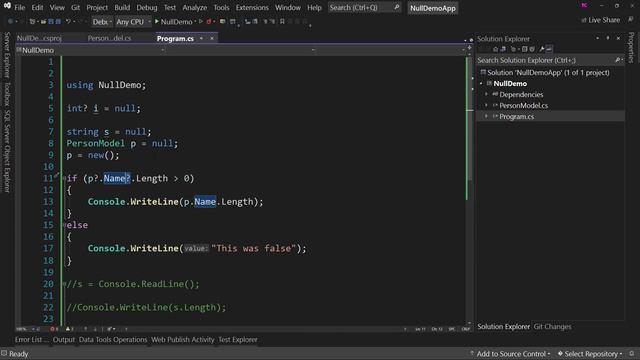Click the Solution Explorer Home icon
The width and height of the screenshot is (640, 360).
point(496,49)
